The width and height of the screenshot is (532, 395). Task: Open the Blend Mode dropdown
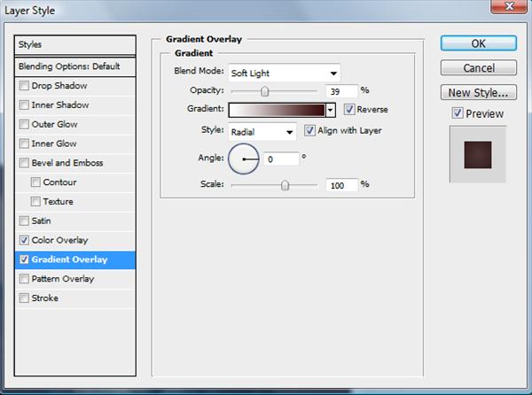pos(285,74)
